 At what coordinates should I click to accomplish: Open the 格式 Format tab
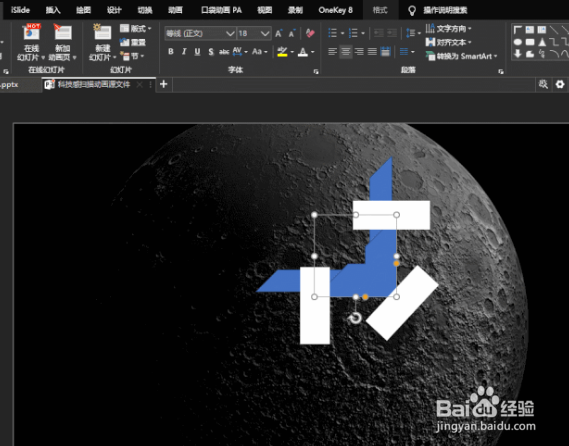(x=380, y=10)
